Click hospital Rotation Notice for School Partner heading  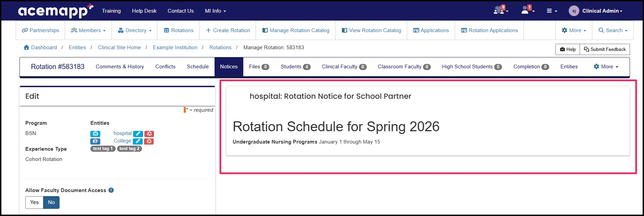tap(330, 96)
